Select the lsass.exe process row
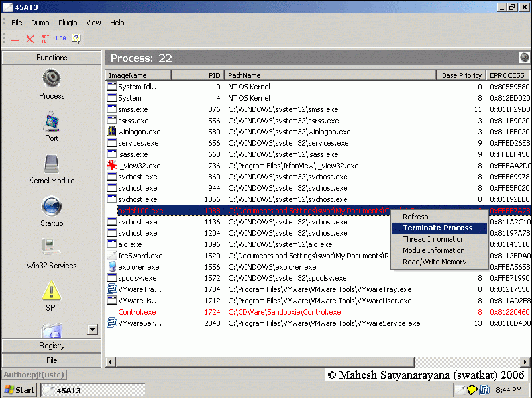532x398 pixels. 318,154
